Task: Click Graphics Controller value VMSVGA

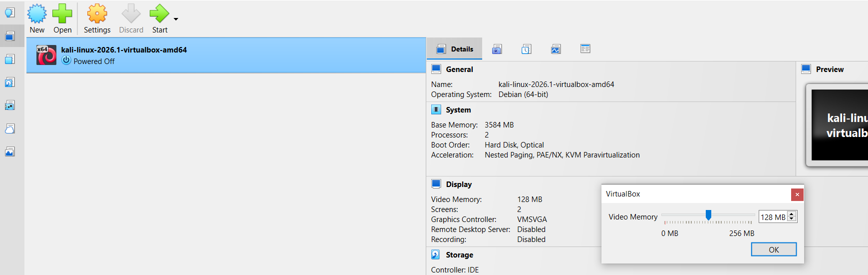Action: point(532,219)
